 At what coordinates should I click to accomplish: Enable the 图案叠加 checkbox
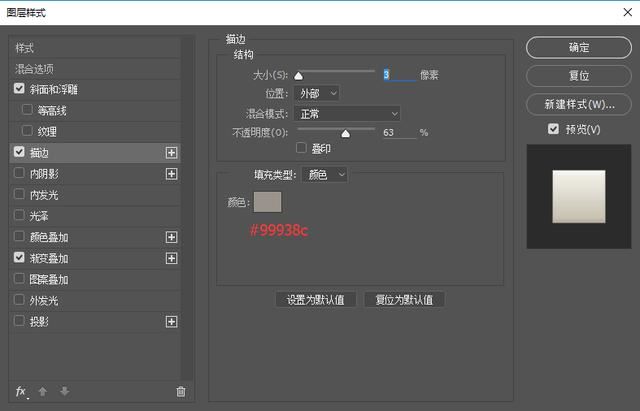point(19,278)
